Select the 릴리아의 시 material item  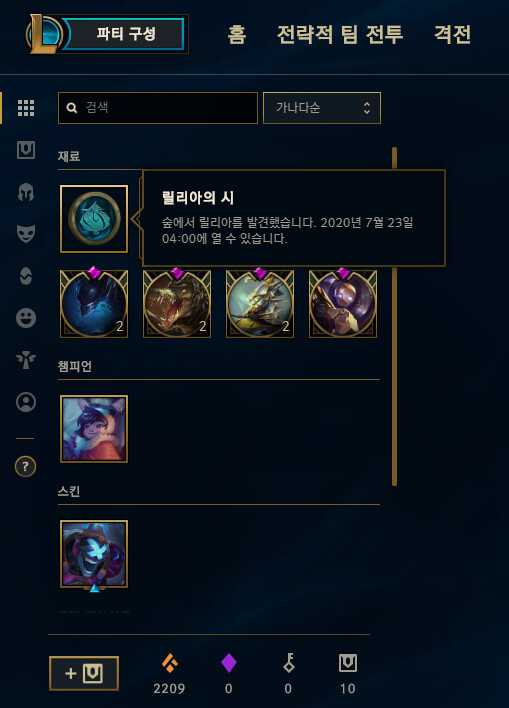94,219
